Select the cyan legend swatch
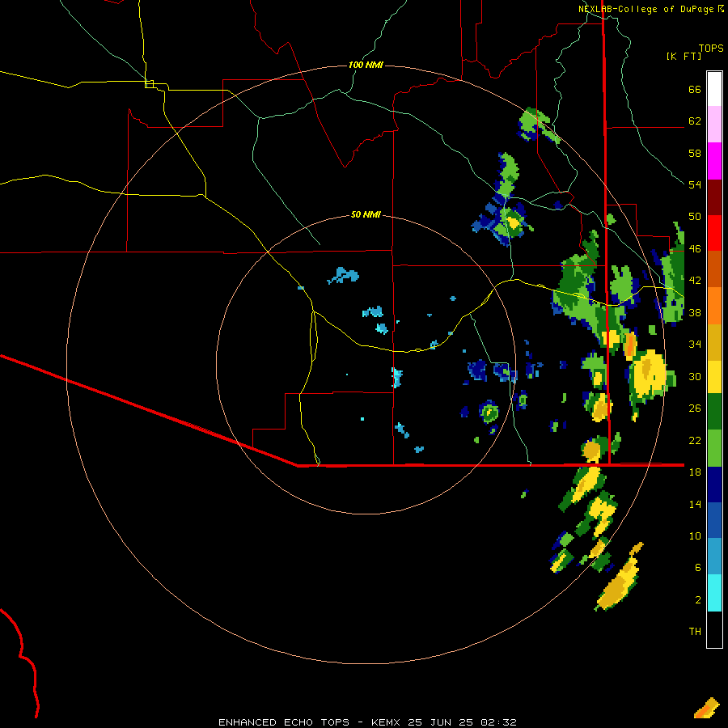 point(714,593)
